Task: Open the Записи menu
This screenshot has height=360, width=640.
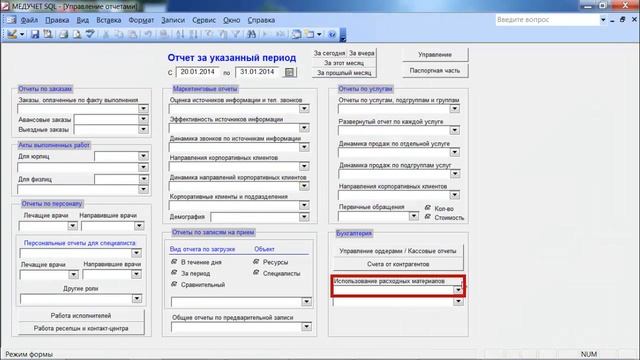Action: pos(173,20)
